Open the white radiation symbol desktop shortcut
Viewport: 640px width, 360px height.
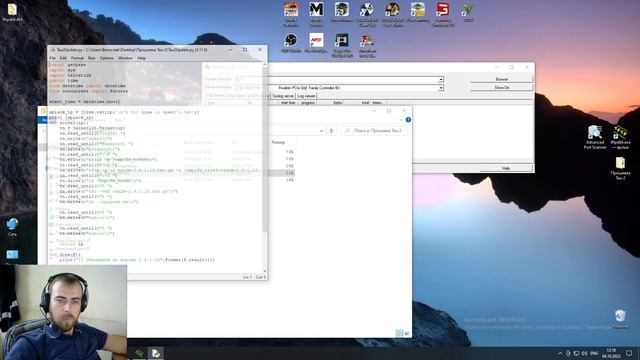(x=367, y=13)
